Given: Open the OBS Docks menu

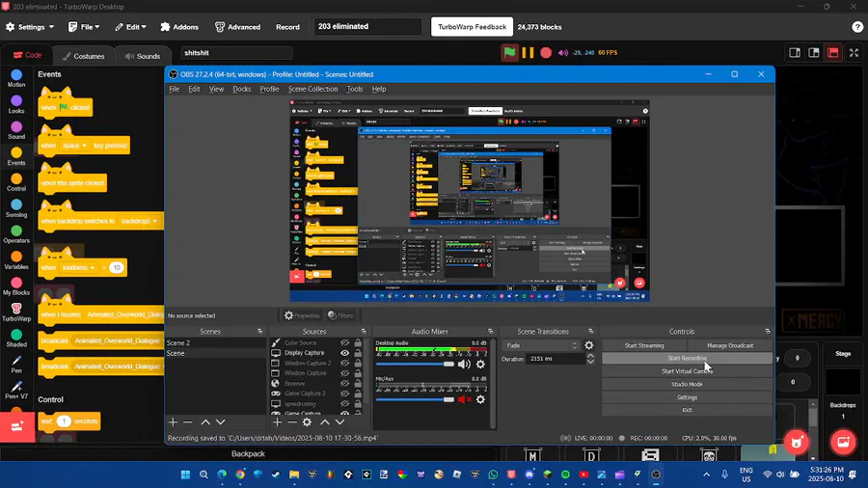Looking at the screenshot, I should pyautogui.click(x=241, y=89).
